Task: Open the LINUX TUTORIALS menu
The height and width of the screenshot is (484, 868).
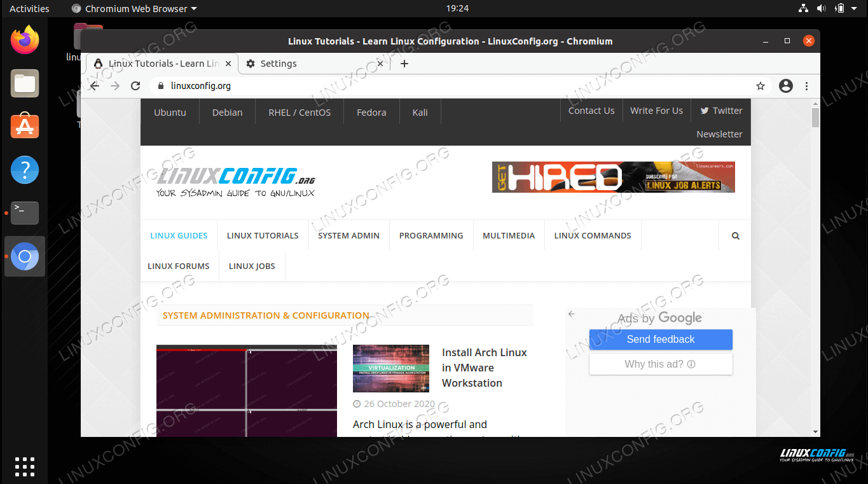Action: point(263,236)
